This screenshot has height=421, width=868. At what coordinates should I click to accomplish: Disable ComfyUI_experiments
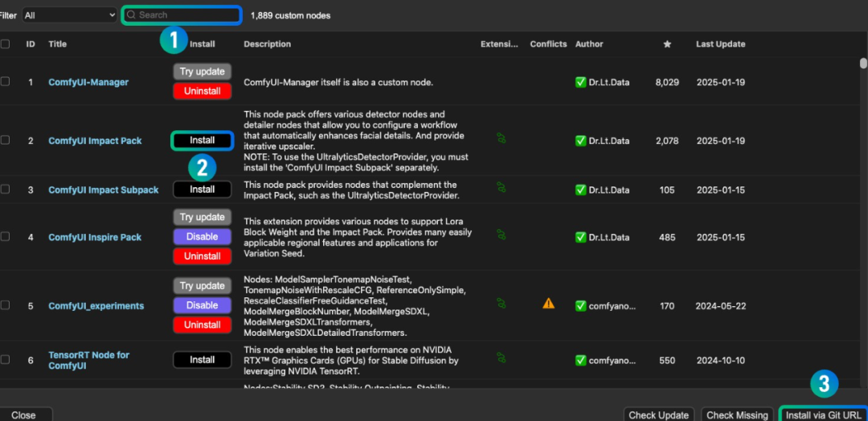[202, 305]
